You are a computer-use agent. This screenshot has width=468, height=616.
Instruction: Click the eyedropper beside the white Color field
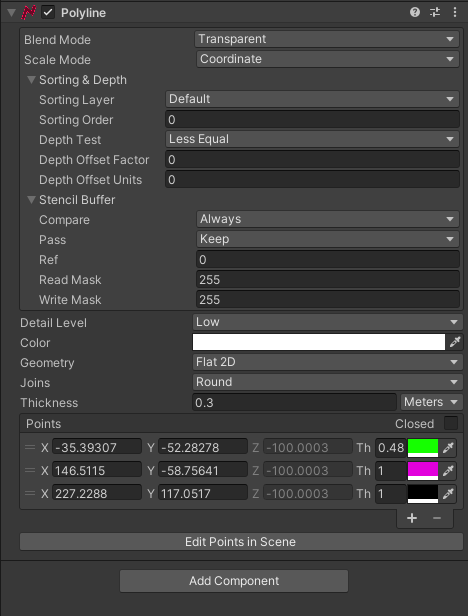[455, 342]
